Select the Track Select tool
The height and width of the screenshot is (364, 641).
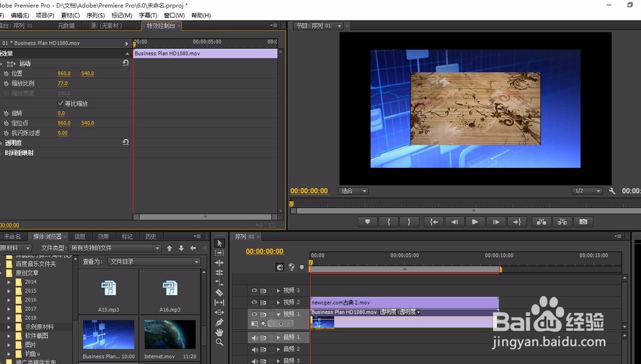219,253
